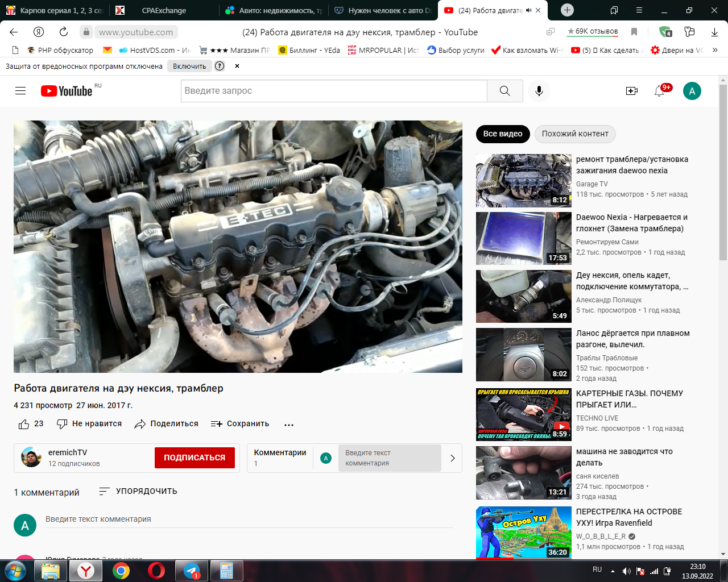Open Windows Start button
Viewport: 728px width, 582px height.
point(15,571)
